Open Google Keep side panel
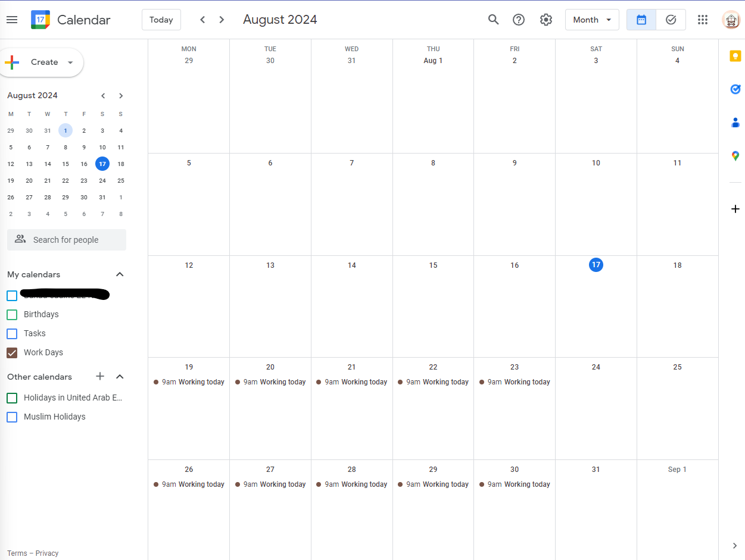Image resolution: width=745 pixels, height=560 pixels. coord(735,57)
